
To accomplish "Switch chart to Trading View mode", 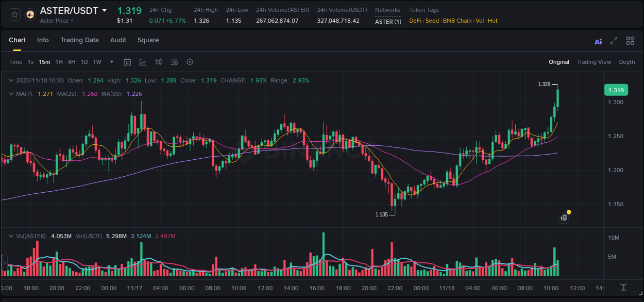I will coord(594,62).
